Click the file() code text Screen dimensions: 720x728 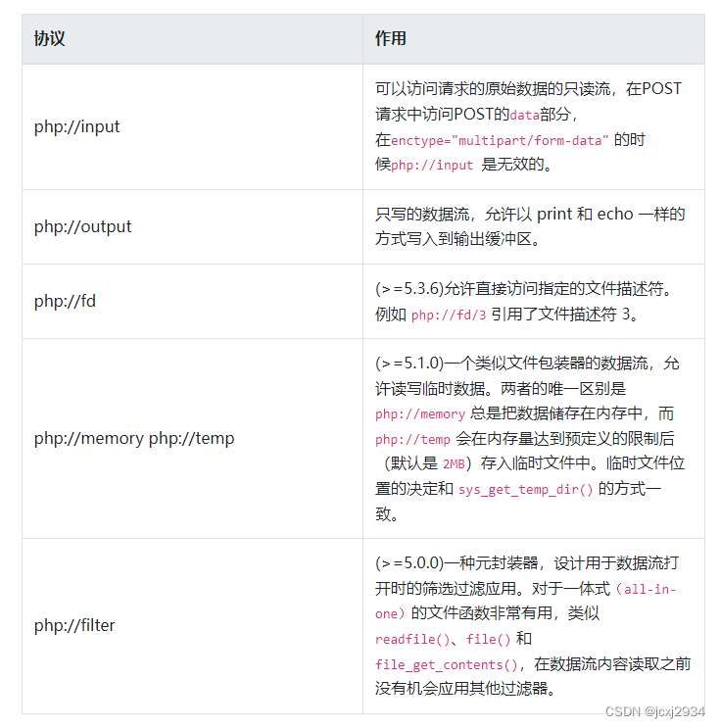coord(488,639)
